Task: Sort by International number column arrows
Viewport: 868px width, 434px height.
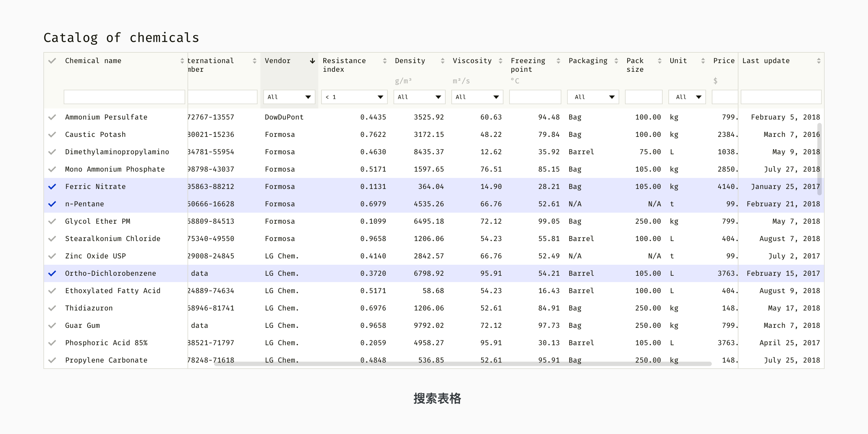Action: tap(254, 61)
